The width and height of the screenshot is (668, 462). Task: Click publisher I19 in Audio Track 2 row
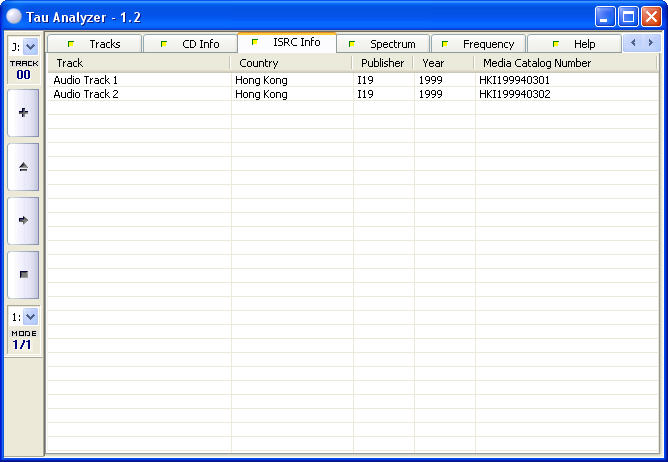click(365, 94)
